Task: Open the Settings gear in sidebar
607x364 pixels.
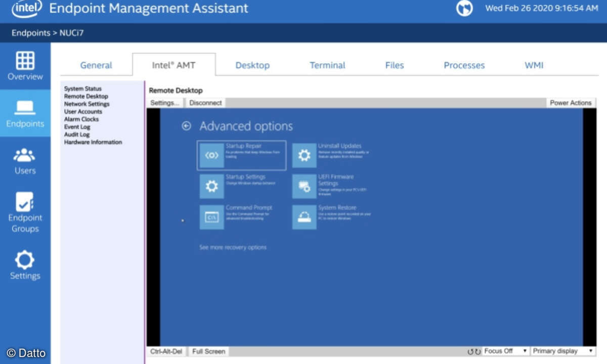Action: click(x=25, y=260)
